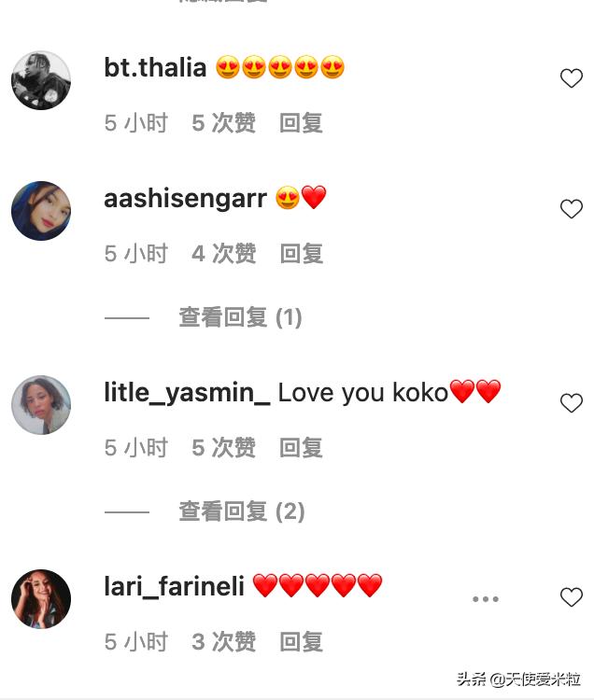Reply (回复) to lari_farineli's comment
Screen dimensions: 594x700
pyautogui.click(x=302, y=641)
